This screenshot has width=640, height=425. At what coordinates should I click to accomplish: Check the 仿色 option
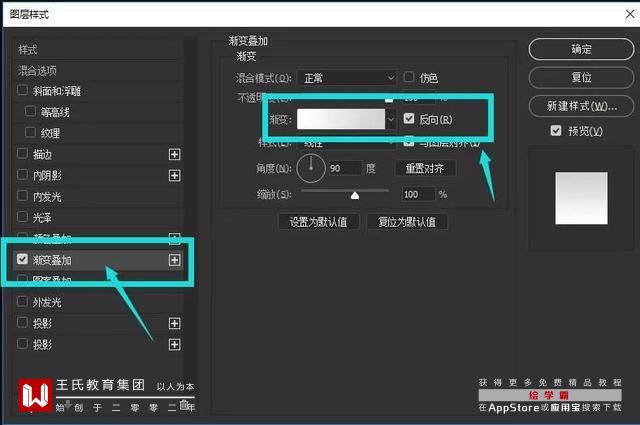click(409, 77)
